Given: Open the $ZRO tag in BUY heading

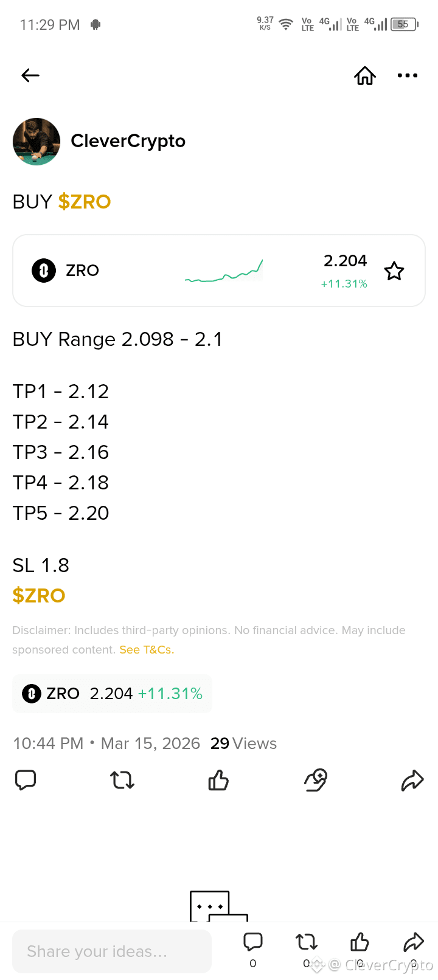Looking at the screenshot, I should (85, 202).
